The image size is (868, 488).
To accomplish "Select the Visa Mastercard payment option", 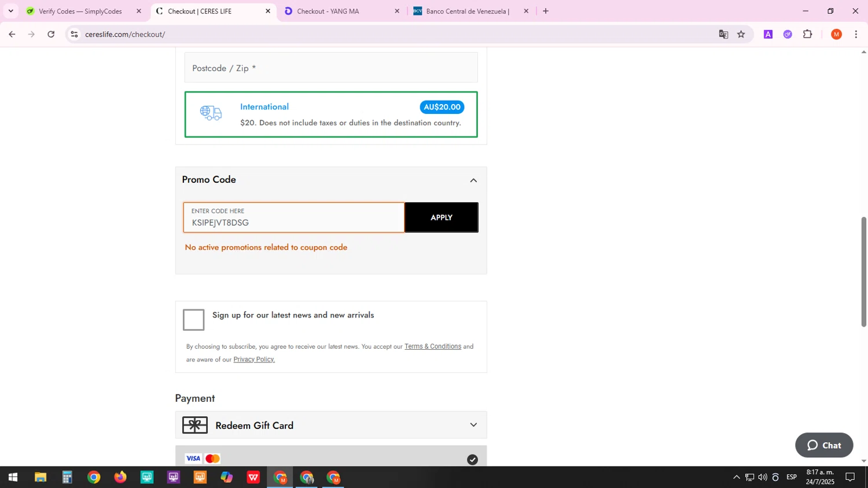I will 331,457.
